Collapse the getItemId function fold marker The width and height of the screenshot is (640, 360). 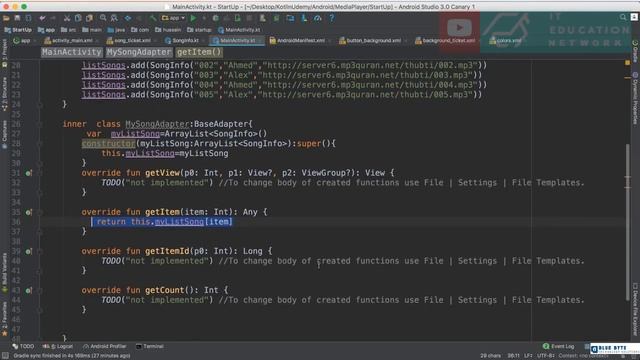coord(40,251)
